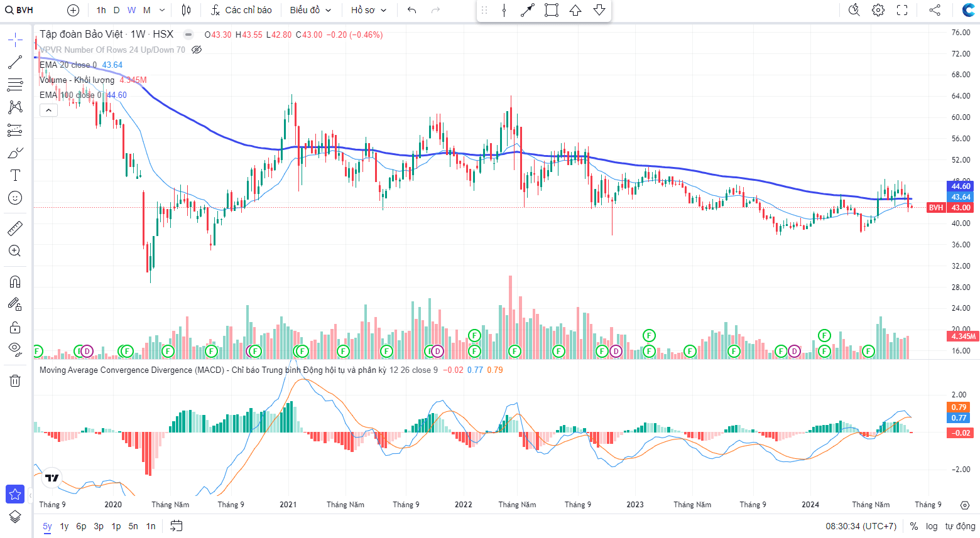The image size is (980, 538).
Task: Open the emoji icons tool
Action: coord(15,198)
